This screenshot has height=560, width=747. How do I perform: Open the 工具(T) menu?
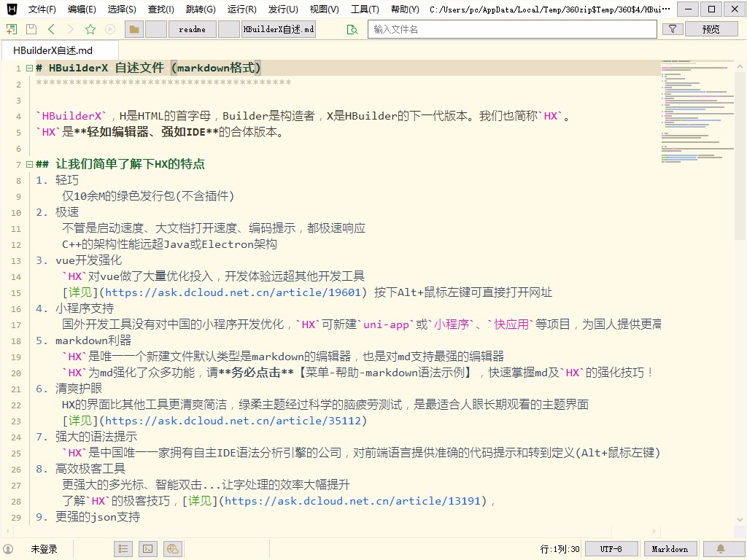click(x=365, y=9)
